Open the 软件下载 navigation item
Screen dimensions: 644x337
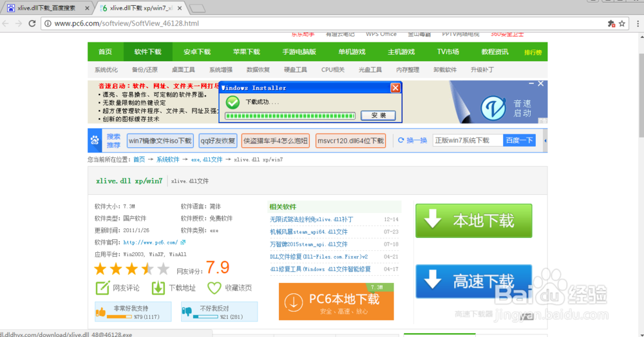coord(148,51)
